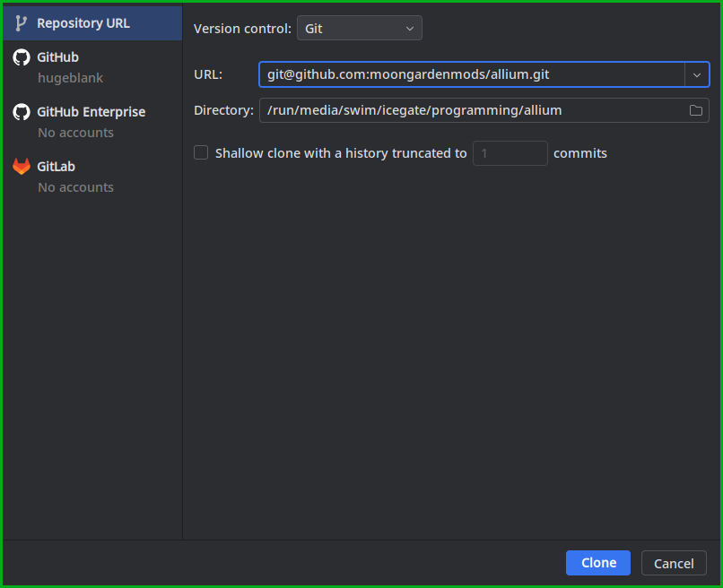Open the Version control dropdown
Viewport: 723px width, 588px height.
pyautogui.click(x=359, y=28)
